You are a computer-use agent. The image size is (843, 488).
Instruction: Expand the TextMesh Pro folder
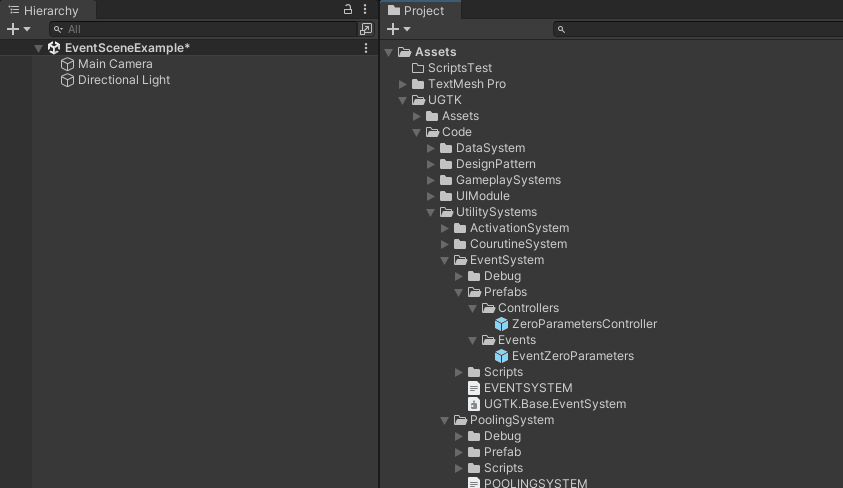click(x=403, y=84)
